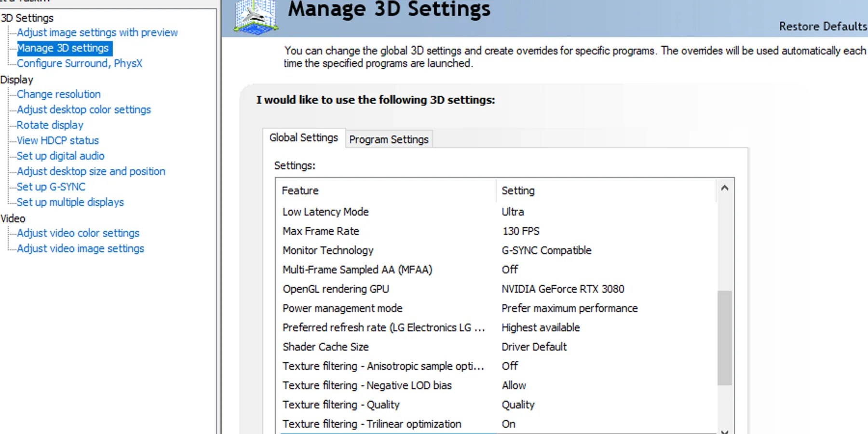
Task: Select the Global Settings tab
Action: click(304, 138)
